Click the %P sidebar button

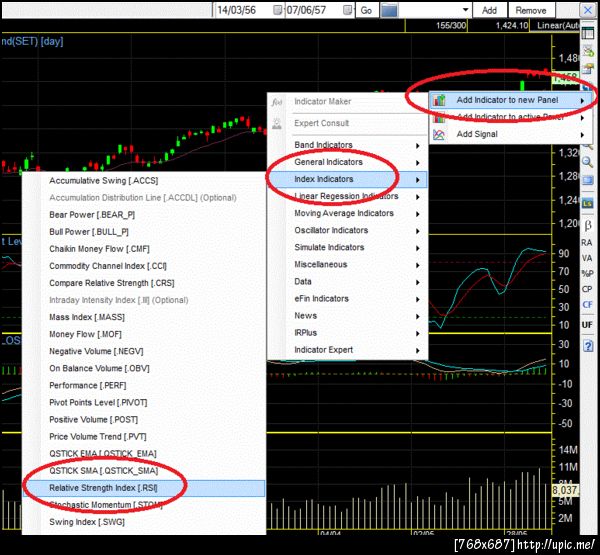tap(587, 273)
